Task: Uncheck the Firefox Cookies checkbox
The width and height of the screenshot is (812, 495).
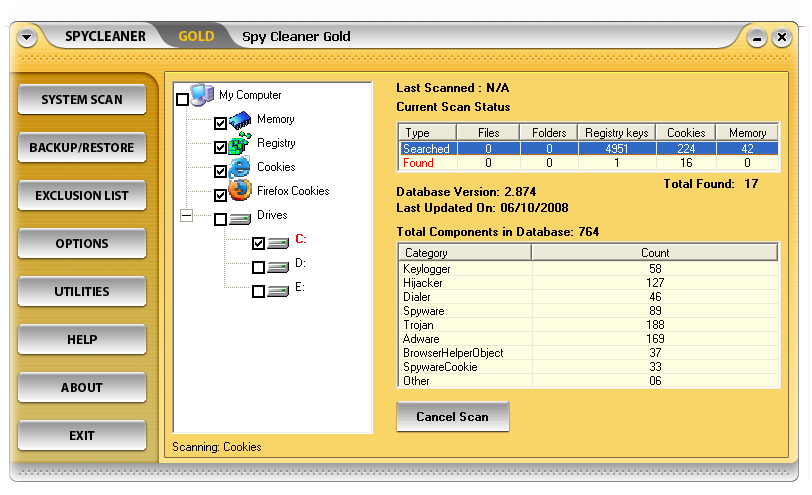Action: [x=220, y=195]
